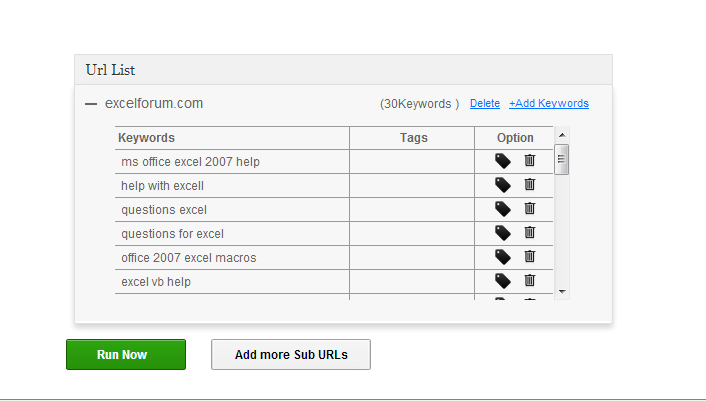Delete the 'questions for excel' keyword
The width and height of the screenshot is (706, 401).
tap(530, 232)
